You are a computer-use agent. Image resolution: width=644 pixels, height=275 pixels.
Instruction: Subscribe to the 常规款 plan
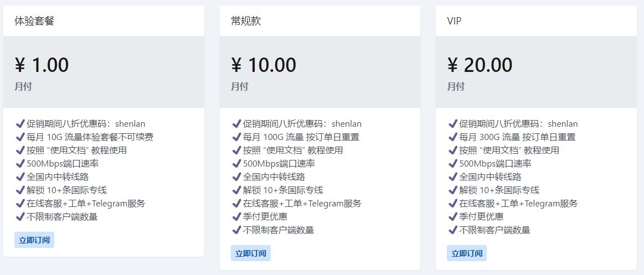point(251,253)
